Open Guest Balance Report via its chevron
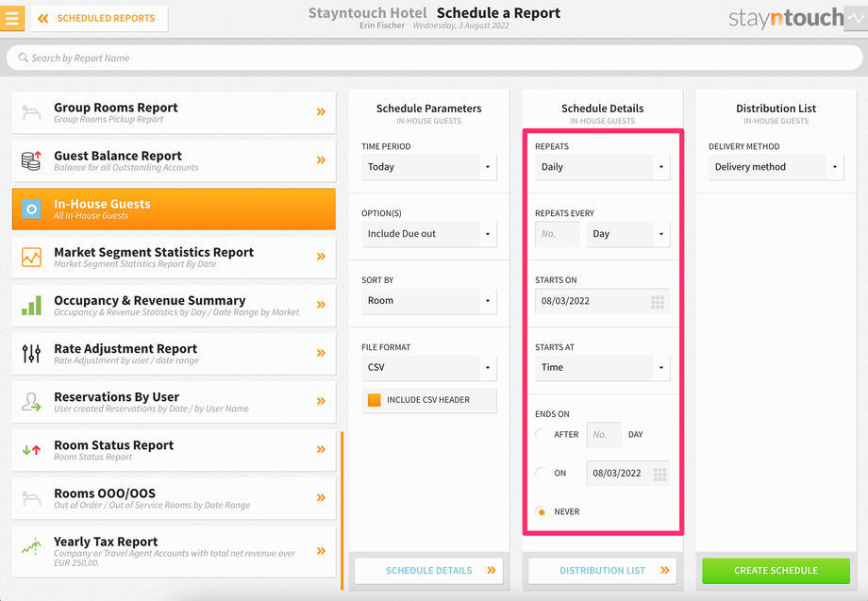The height and width of the screenshot is (601, 868). pyautogui.click(x=321, y=160)
